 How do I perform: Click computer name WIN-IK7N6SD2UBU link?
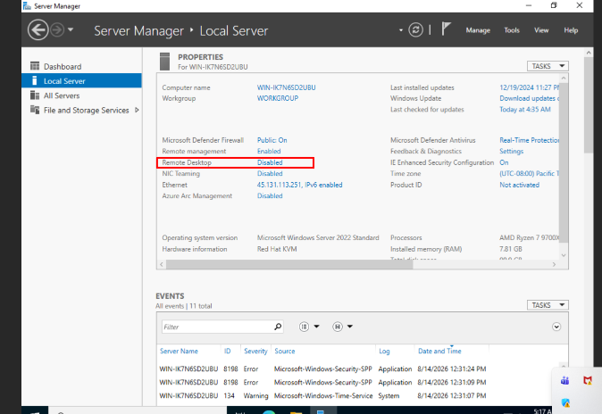286,88
